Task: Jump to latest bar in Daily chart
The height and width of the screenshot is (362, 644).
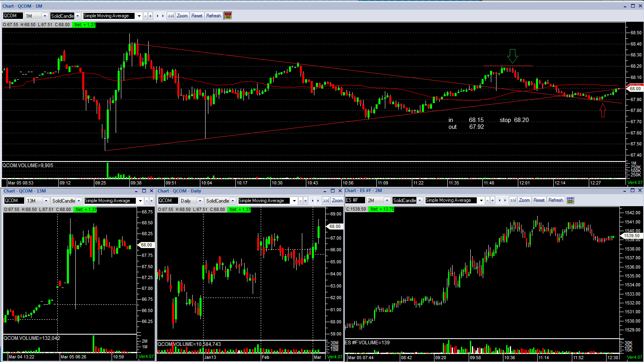Action: [x=326, y=201]
